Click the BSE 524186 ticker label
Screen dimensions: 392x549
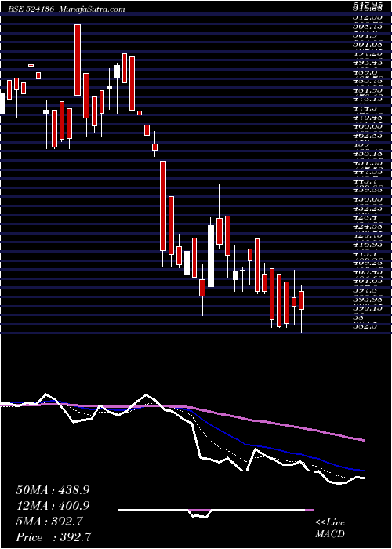(32, 9)
